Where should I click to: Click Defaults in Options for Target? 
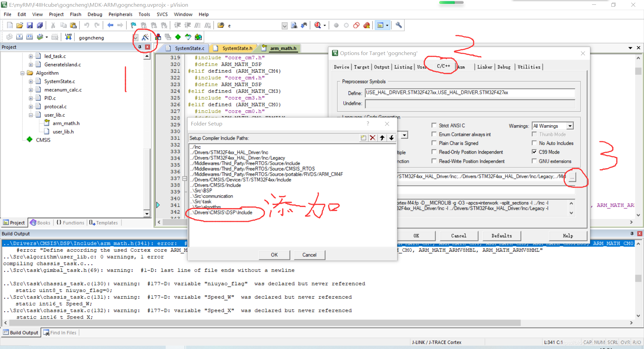tap(501, 236)
